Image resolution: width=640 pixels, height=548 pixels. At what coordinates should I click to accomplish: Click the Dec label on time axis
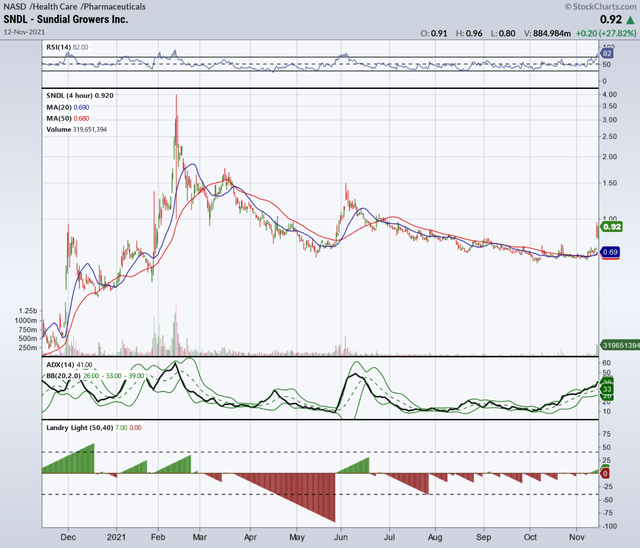coord(68,537)
